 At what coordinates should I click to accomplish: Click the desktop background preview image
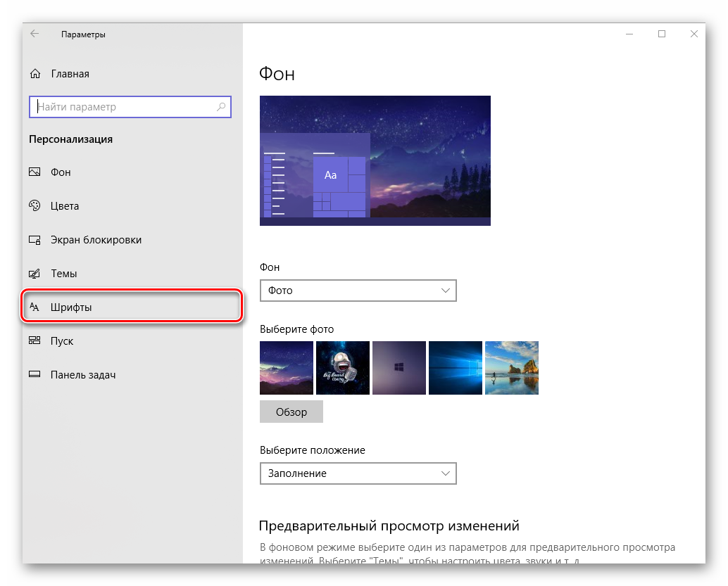click(x=375, y=160)
